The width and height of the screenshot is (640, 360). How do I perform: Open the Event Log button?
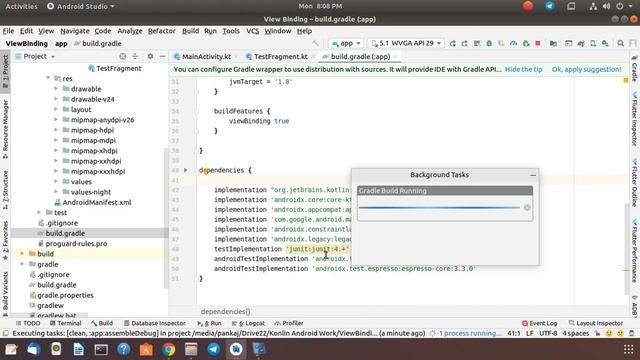(x=539, y=323)
